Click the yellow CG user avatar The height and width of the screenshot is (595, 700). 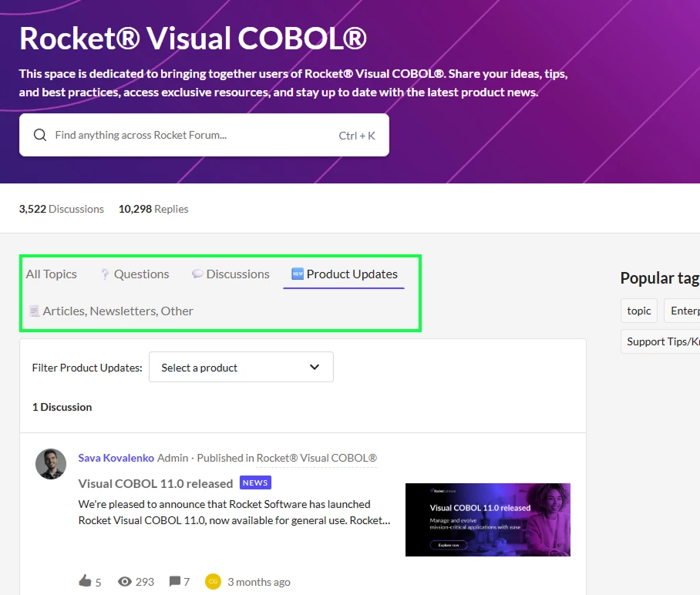213,582
